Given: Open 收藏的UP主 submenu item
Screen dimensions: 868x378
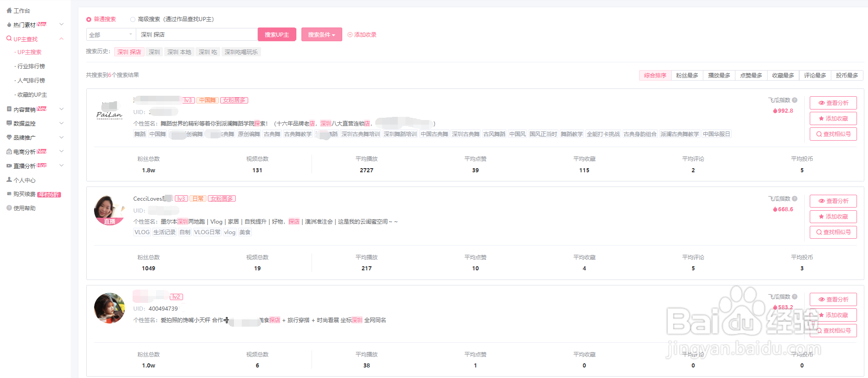Looking at the screenshot, I should [32, 95].
